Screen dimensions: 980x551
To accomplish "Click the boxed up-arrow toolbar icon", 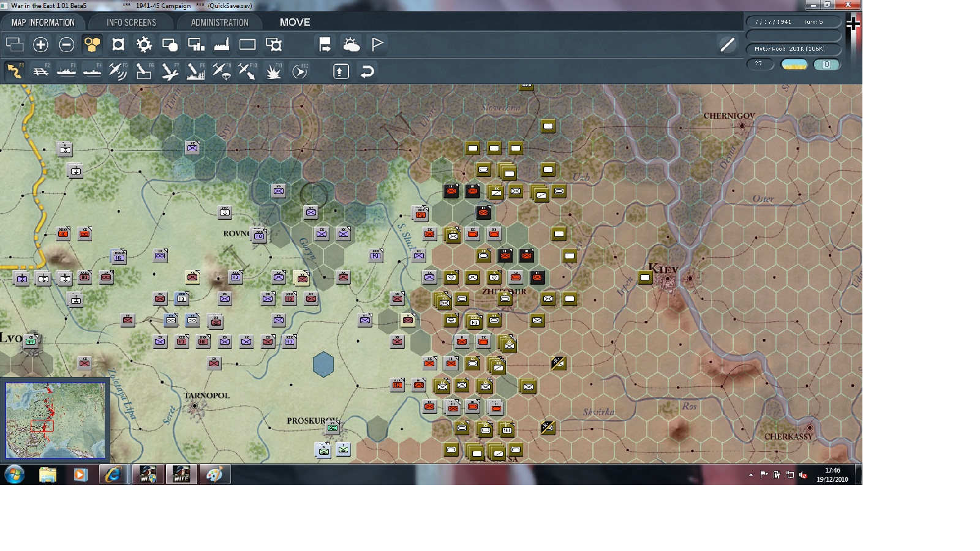I will tap(341, 71).
